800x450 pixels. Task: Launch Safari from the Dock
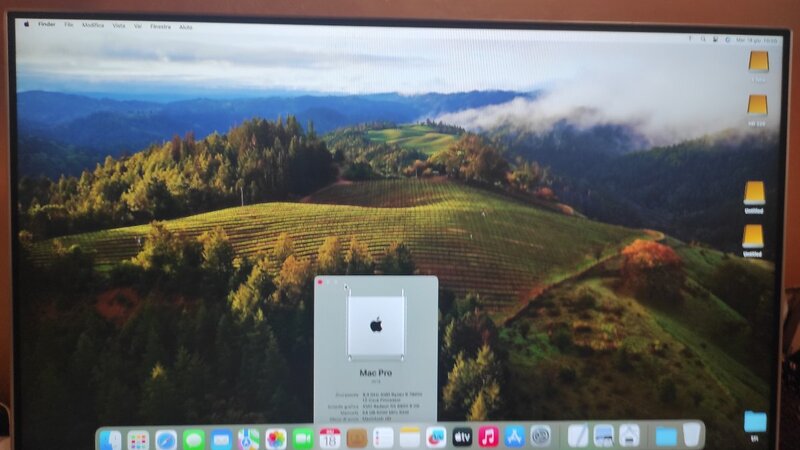click(166, 440)
